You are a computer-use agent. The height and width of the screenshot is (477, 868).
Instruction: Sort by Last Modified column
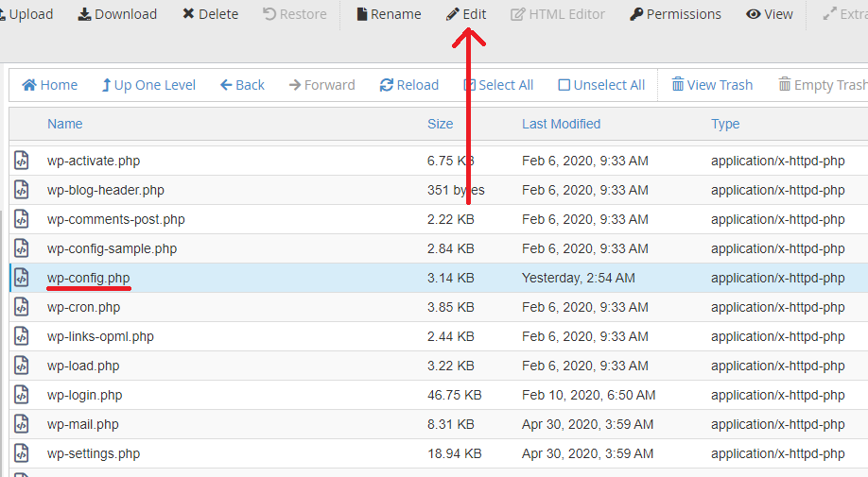click(561, 124)
